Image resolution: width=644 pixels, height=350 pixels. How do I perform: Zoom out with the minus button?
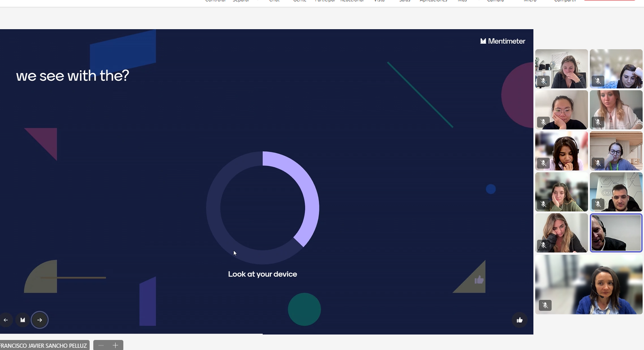pyautogui.click(x=101, y=345)
